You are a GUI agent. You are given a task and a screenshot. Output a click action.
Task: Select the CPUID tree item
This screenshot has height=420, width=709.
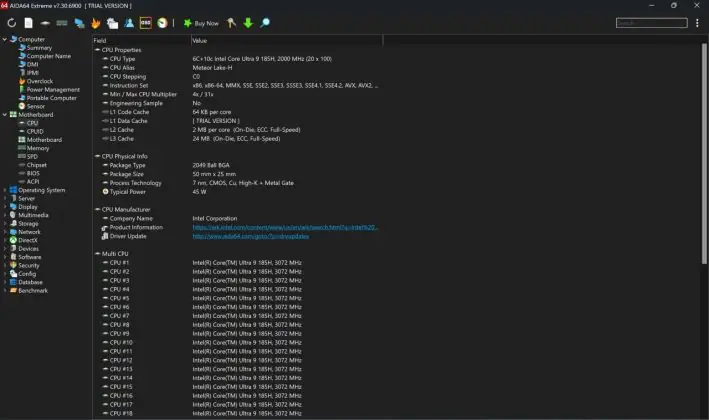click(x=35, y=132)
